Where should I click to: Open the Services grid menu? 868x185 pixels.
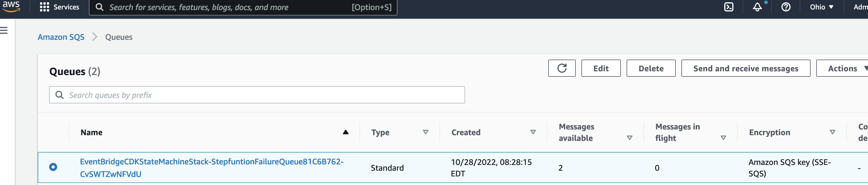coord(44,7)
